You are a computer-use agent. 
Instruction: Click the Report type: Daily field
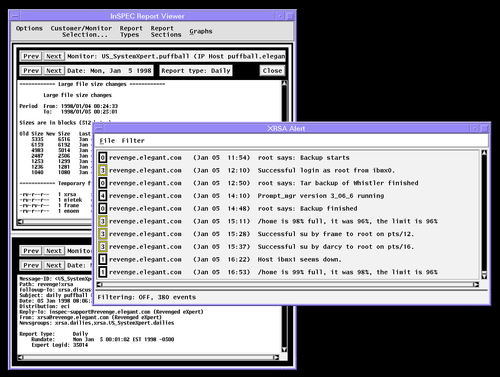(x=196, y=71)
